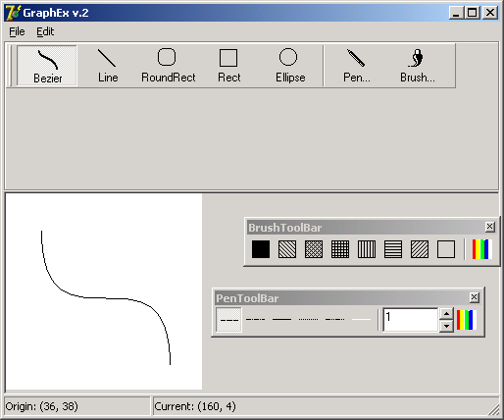Open the Brush toolbar button
The height and width of the screenshot is (420, 504).
(x=417, y=66)
